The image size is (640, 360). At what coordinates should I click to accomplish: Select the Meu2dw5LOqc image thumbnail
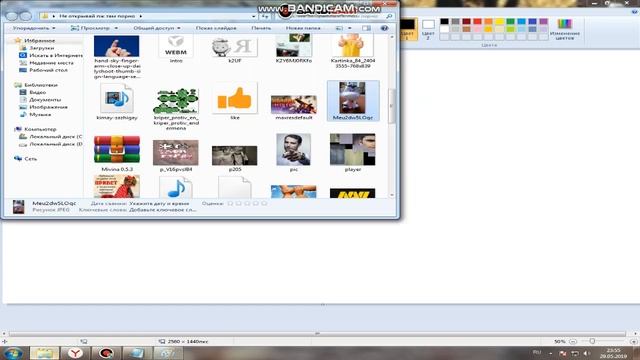coord(353,98)
